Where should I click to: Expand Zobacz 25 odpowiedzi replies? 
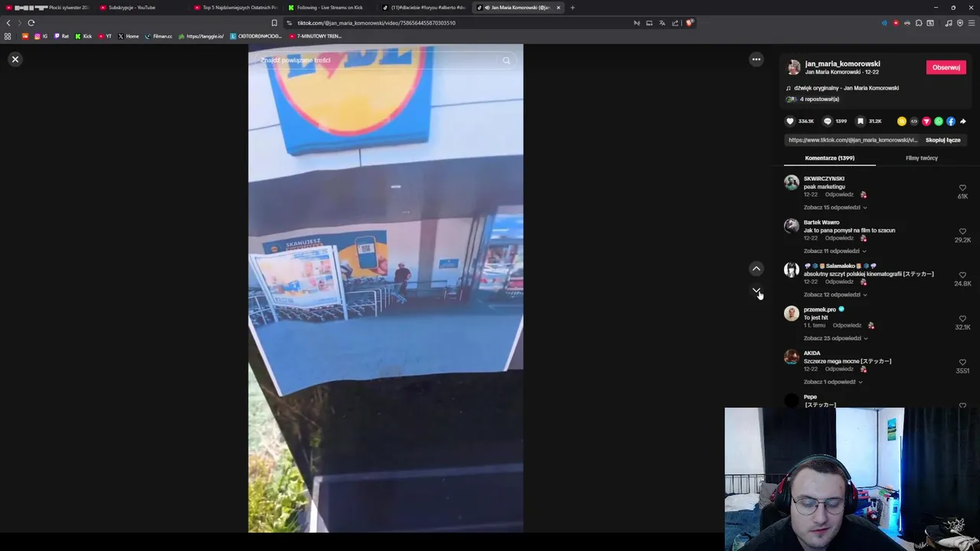(835, 338)
